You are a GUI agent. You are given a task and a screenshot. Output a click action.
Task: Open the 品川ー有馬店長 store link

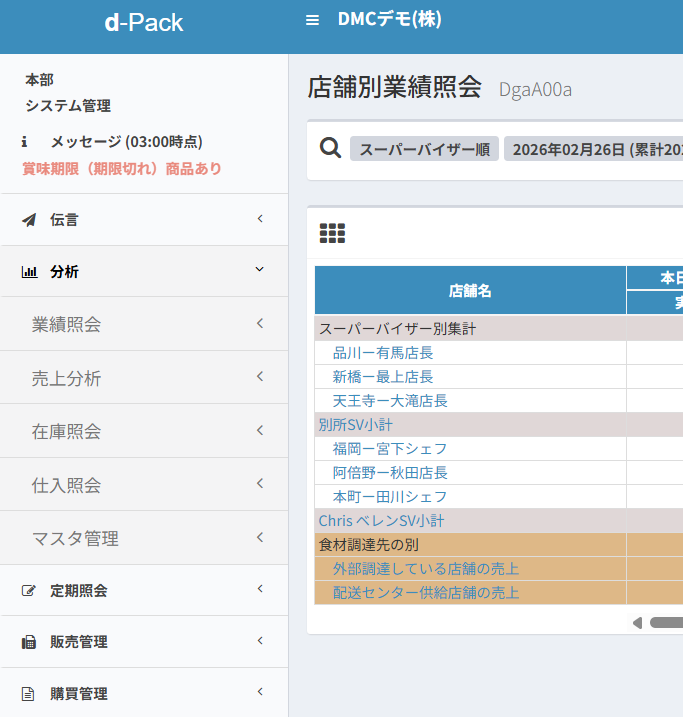(383, 353)
